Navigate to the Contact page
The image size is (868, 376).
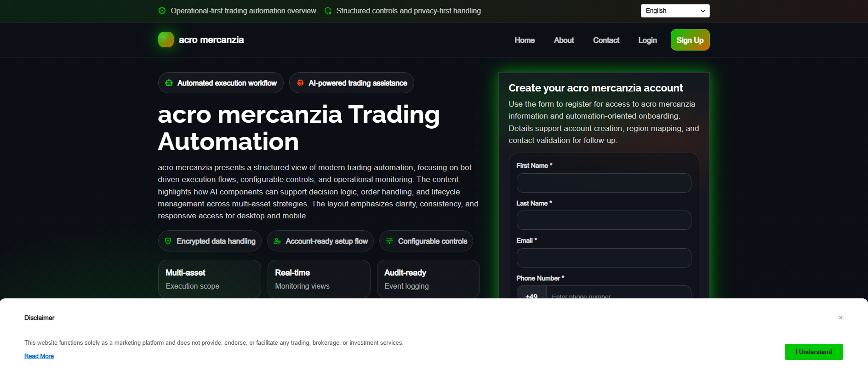tap(606, 40)
